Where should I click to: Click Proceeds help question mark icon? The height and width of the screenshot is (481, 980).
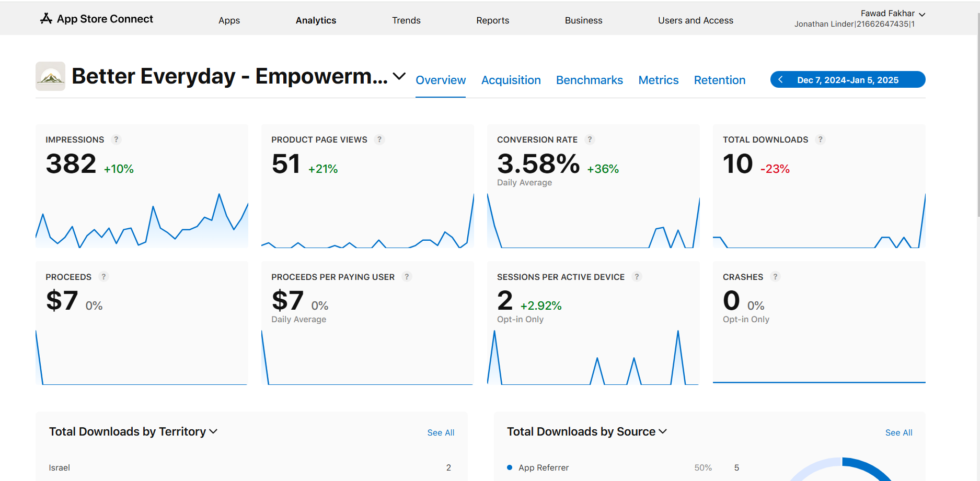103,277
